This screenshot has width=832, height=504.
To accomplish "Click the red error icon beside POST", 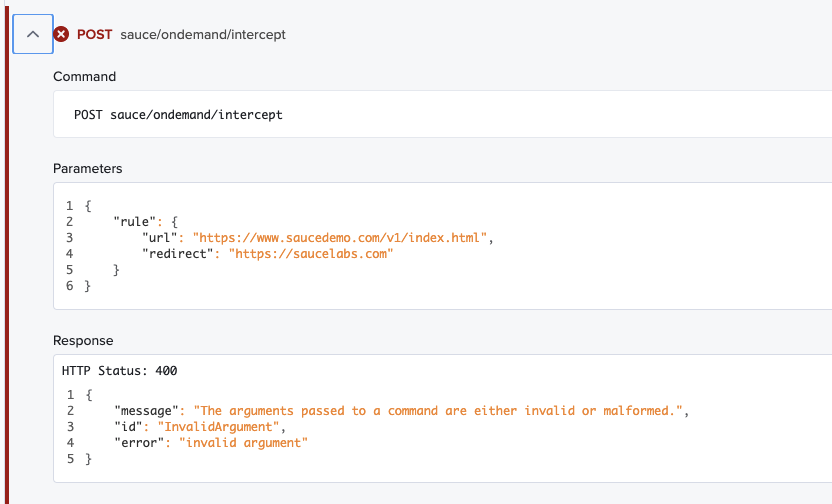I will [61, 34].
